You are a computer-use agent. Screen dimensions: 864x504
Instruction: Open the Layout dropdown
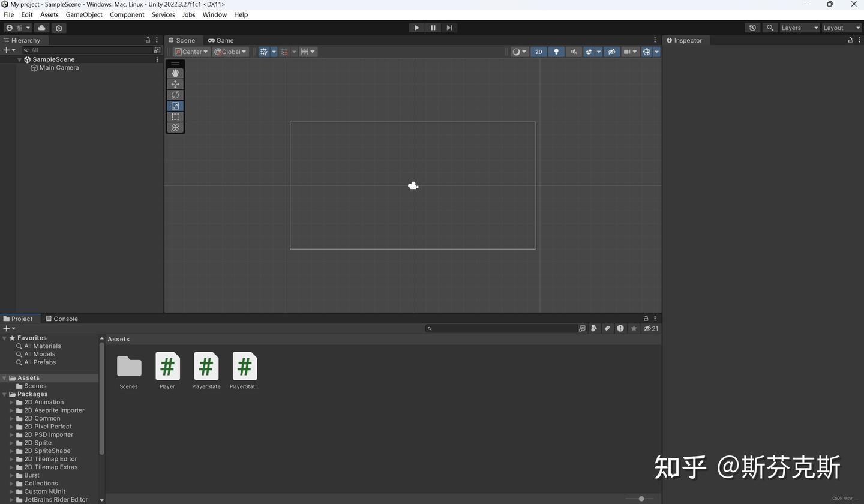pyautogui.click(x=840, y=28)
